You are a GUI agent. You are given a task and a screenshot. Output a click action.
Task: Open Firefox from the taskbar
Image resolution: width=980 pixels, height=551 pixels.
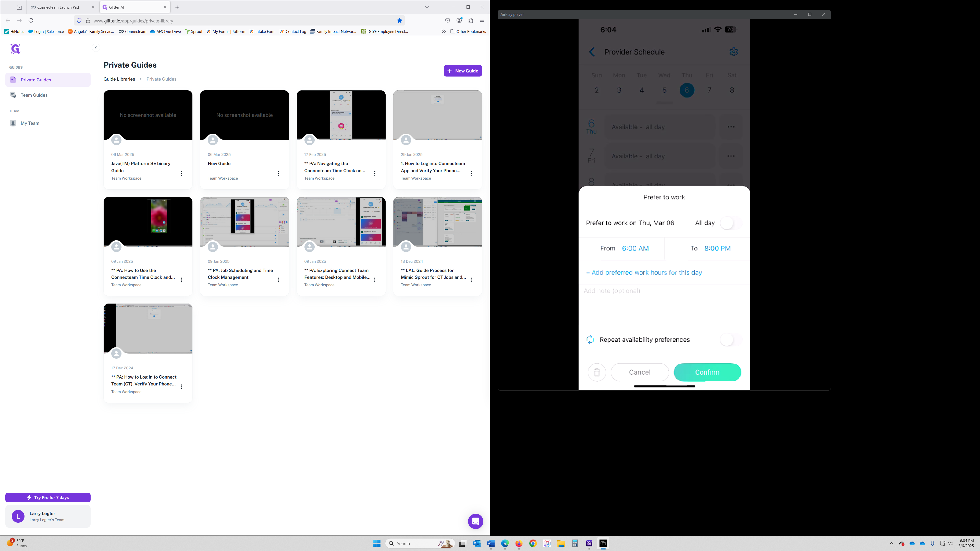(519, 543)
